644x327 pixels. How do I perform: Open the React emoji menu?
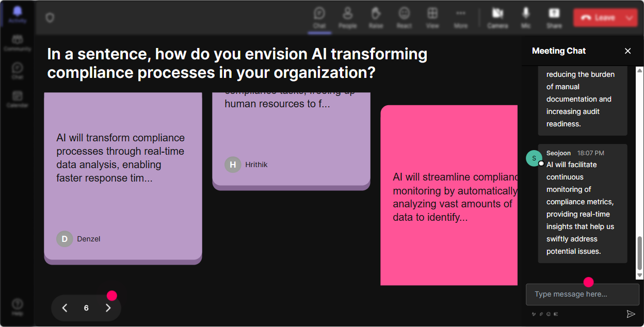tap(404, 18)
